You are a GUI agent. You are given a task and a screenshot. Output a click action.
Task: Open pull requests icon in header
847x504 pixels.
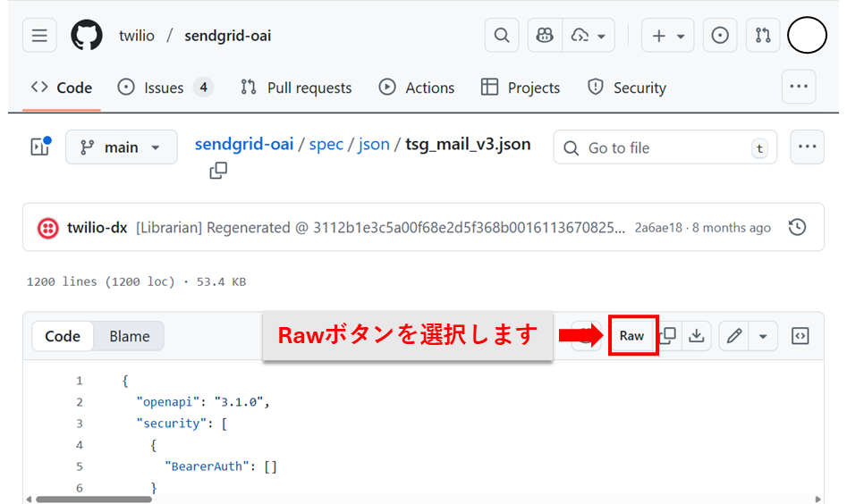[x=763, y=36]
